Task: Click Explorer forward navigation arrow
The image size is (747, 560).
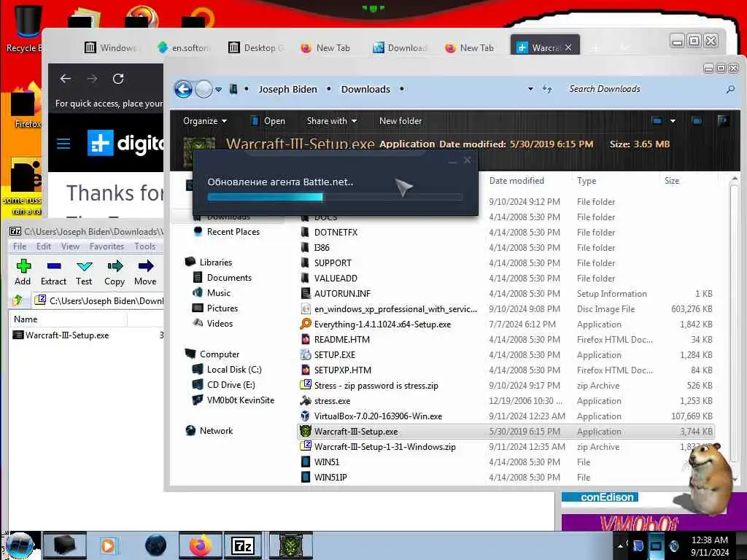Action: tap(204, 89)
